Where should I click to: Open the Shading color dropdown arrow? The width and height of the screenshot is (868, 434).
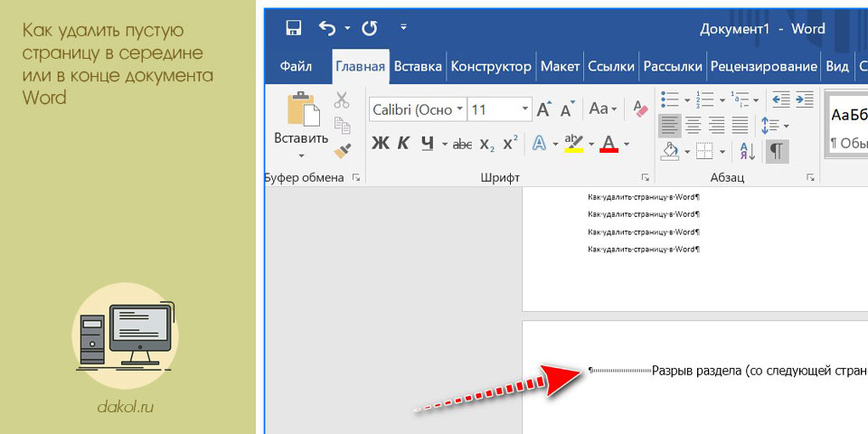tap(687, 151)
